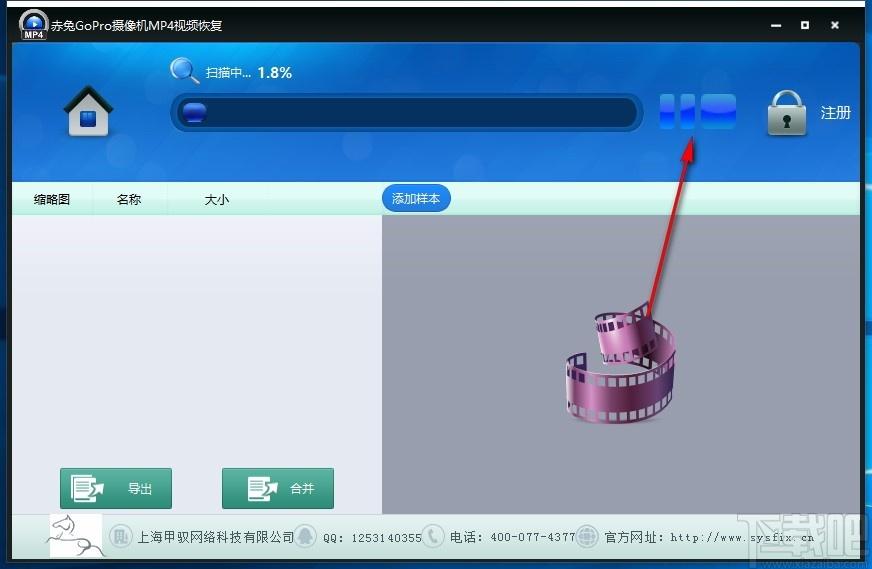Image resolution: width=872 pixels, height=569 pixels.
Task: Pause the scan with the pause button
Action: [677, 111]
